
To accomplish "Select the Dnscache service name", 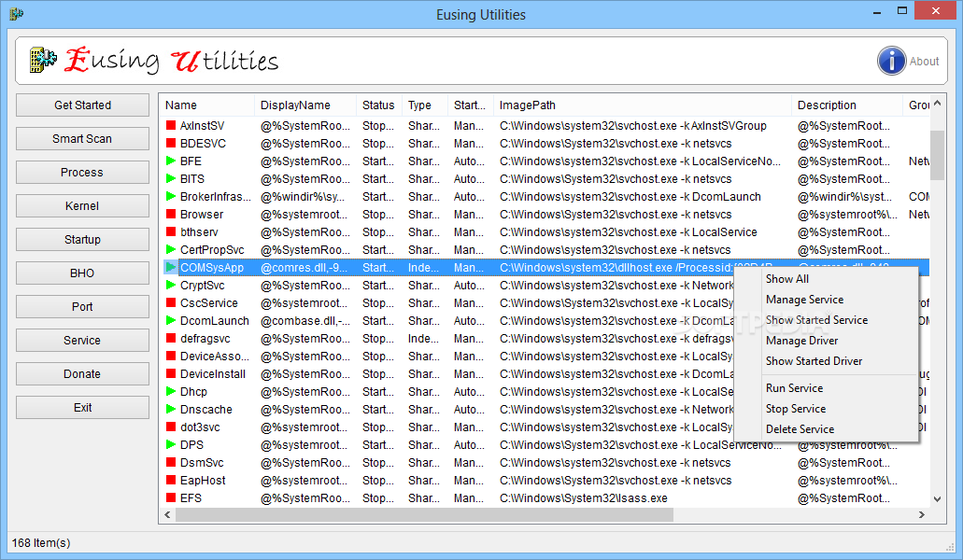I will pyautogui.click(x=205, y=409).
